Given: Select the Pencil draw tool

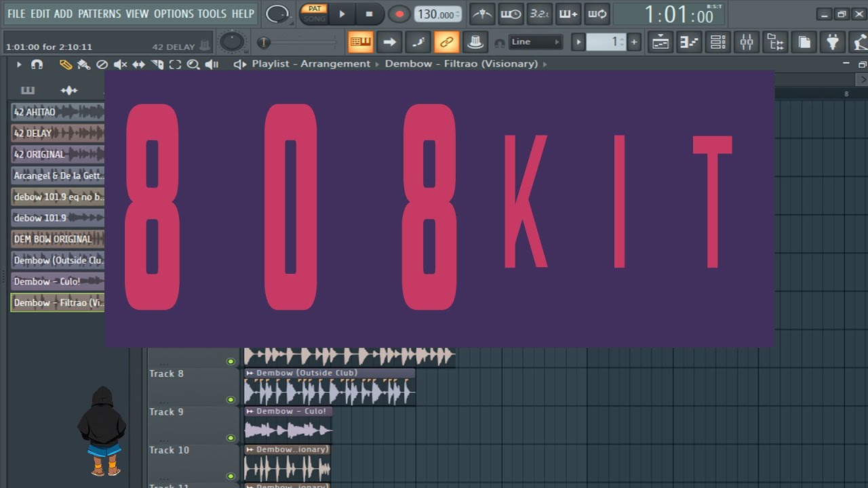Looking at the screenshot, I should pos(66,64).
